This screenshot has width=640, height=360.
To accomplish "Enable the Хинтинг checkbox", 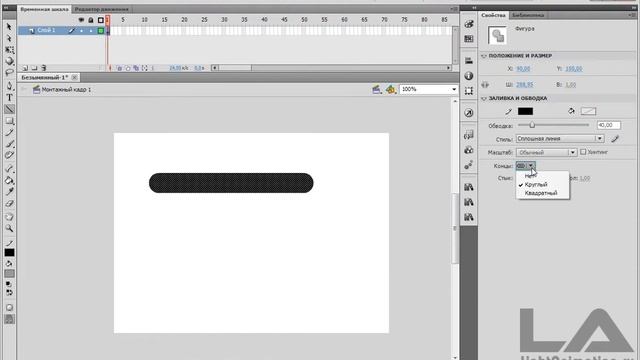I will coord(583,152).
